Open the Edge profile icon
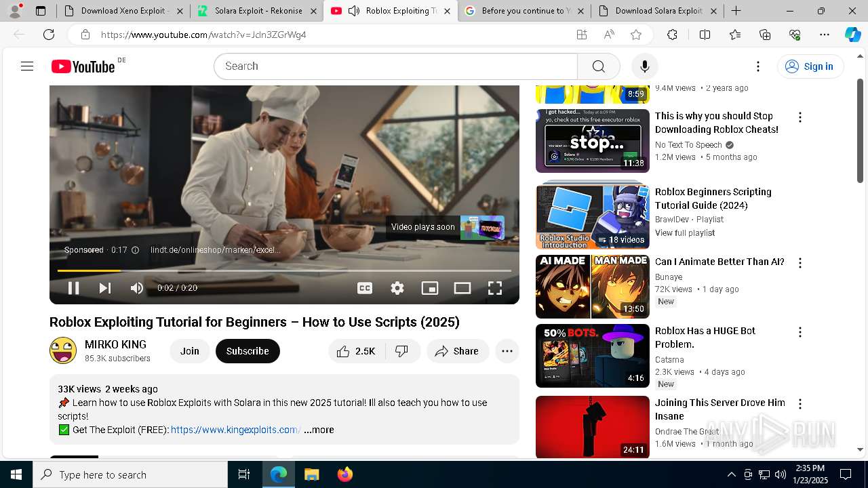This screenshot has width=868, height=488. [x=15, y=11]
